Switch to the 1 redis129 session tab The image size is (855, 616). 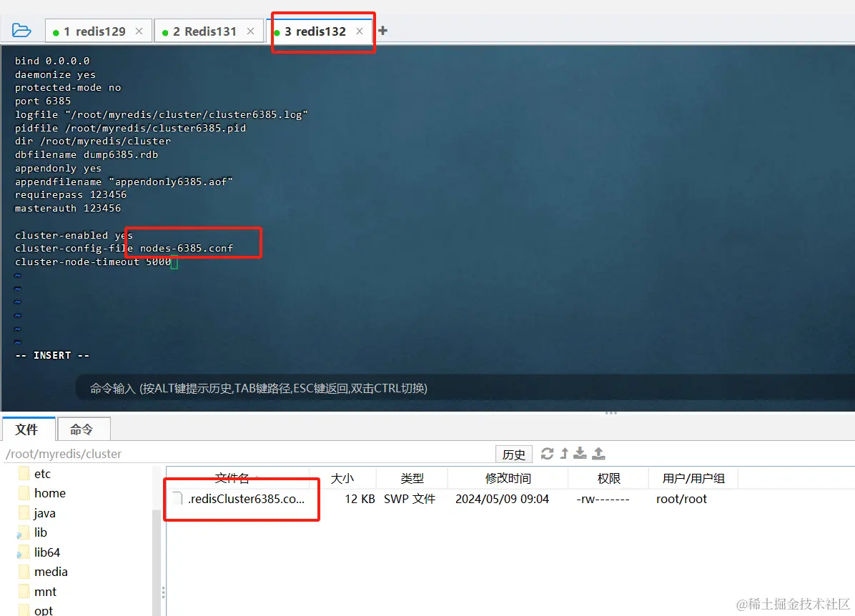pyautogui.click(x=98, y=31)
